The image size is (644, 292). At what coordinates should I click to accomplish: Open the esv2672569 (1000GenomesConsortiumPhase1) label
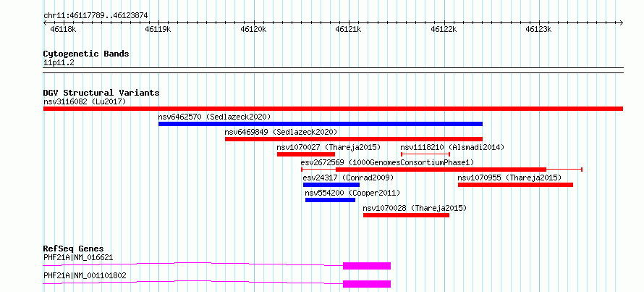click(x=387, y=162)
